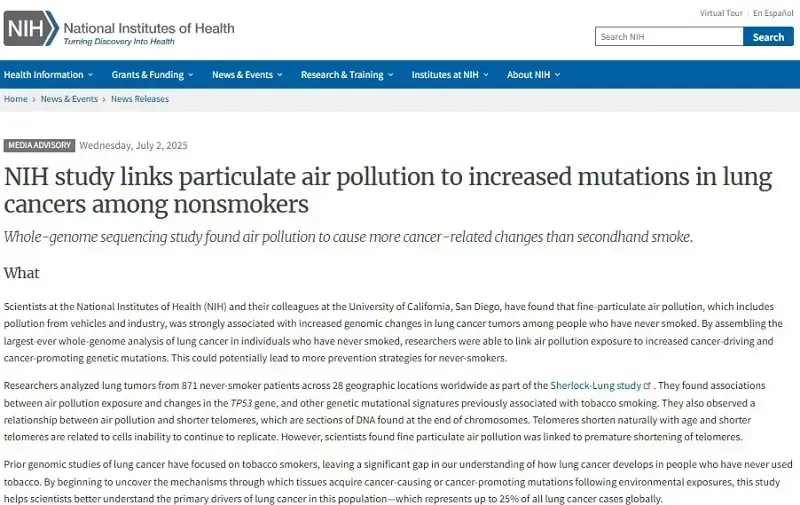Open the Health Information menu
The width and height of the screenshot is (800, 505).
(43, 74)
